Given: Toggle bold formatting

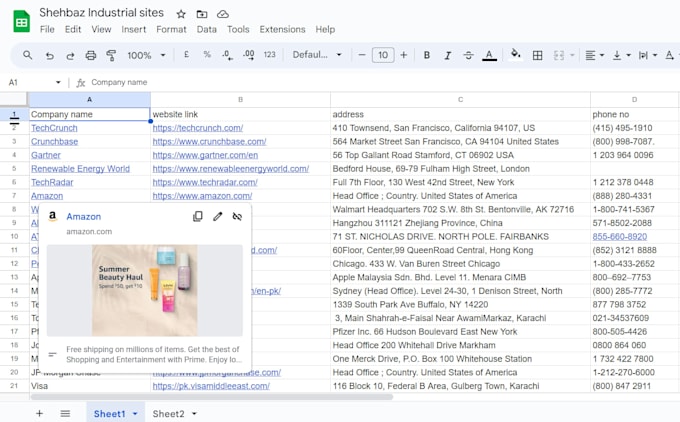Looking at the screenshot, I should click(x=427, y=55).
